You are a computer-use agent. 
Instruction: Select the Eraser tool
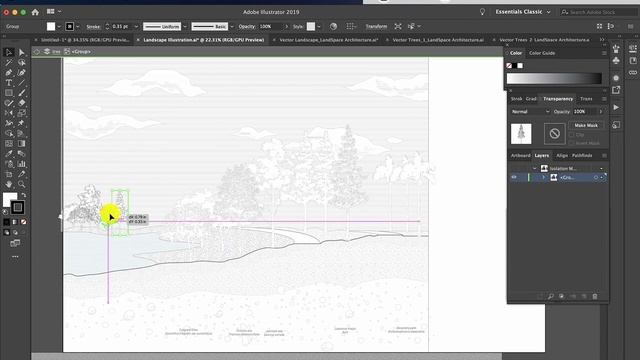pos(22,103)
